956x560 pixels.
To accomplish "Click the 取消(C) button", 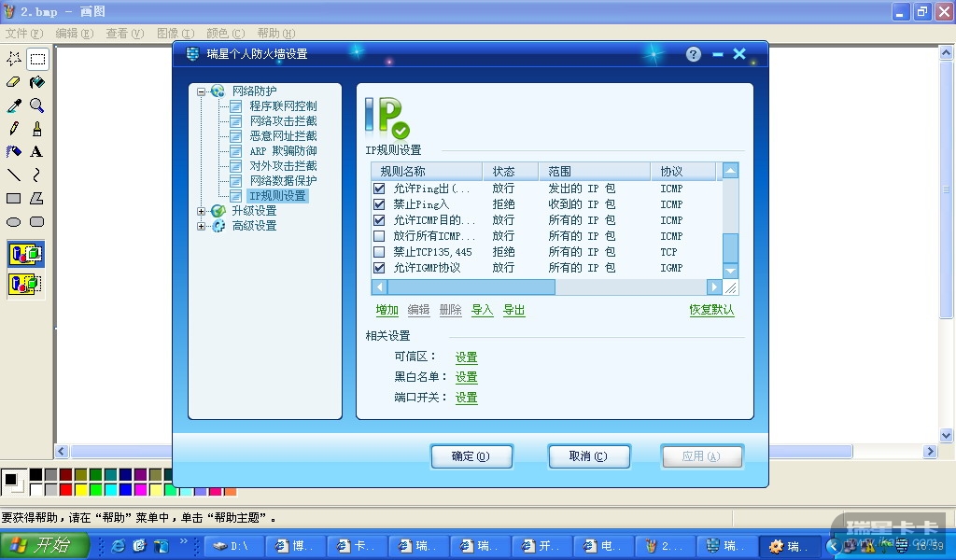I will click(x=588, y=456).
